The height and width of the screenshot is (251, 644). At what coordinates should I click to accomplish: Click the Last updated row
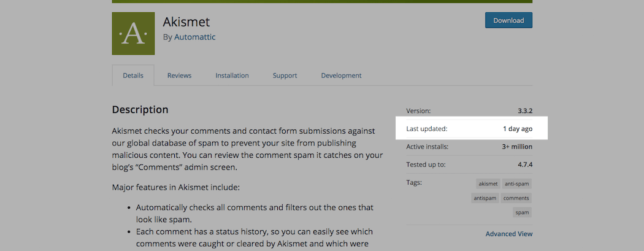[469, 129]
